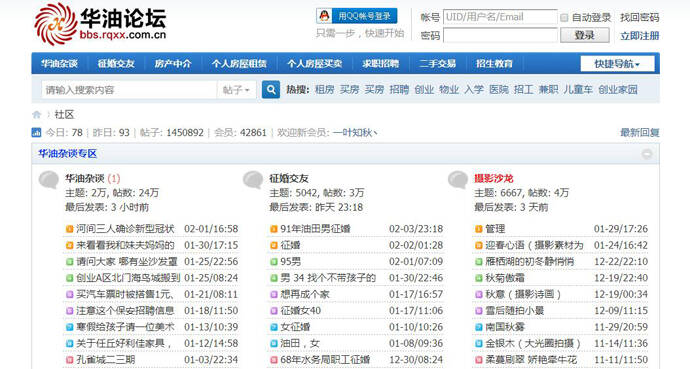Click the orange icon before 管理 post
The height and width of the screenshot is (369, 690).
tap(479, 229)
